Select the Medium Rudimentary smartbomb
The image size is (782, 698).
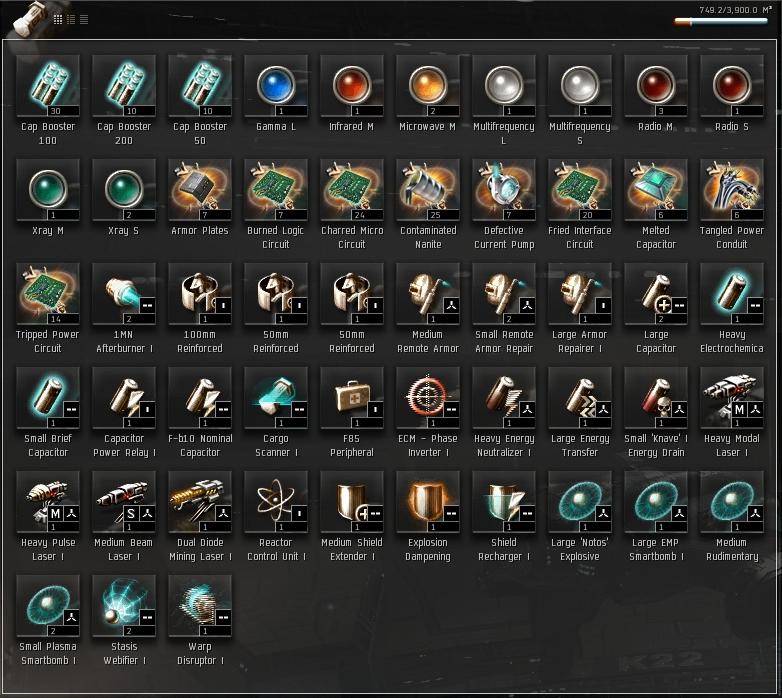coord(732,502)
